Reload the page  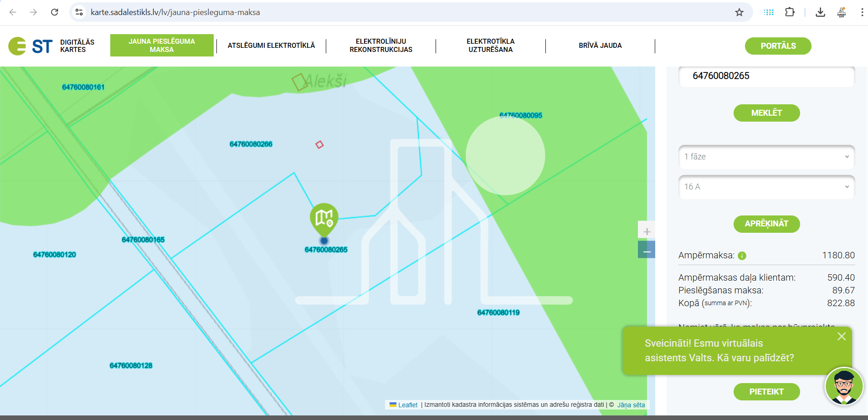[55, 12]
